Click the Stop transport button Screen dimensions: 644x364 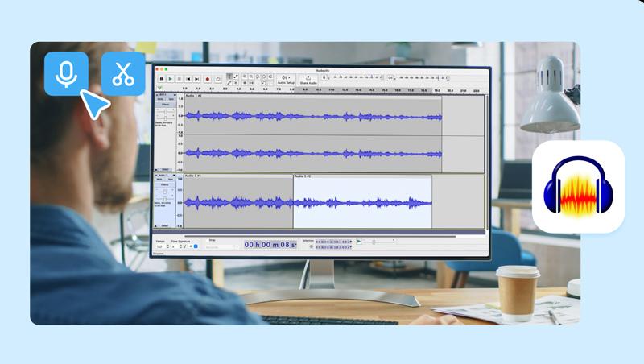[x=179, y=79]
